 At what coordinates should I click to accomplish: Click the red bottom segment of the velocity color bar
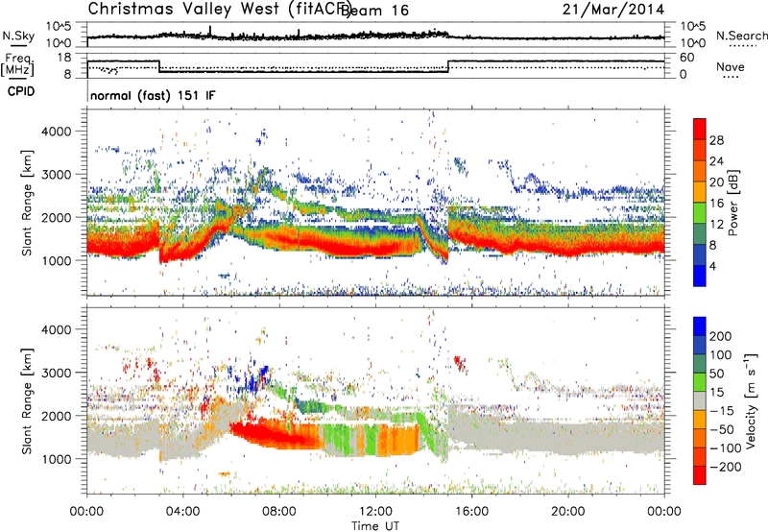(700, 475)
